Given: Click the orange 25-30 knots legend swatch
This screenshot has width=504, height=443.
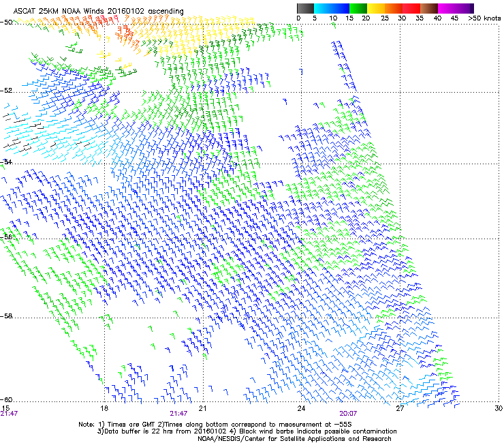Looking at the screenshot, I should tap(394, 8).
